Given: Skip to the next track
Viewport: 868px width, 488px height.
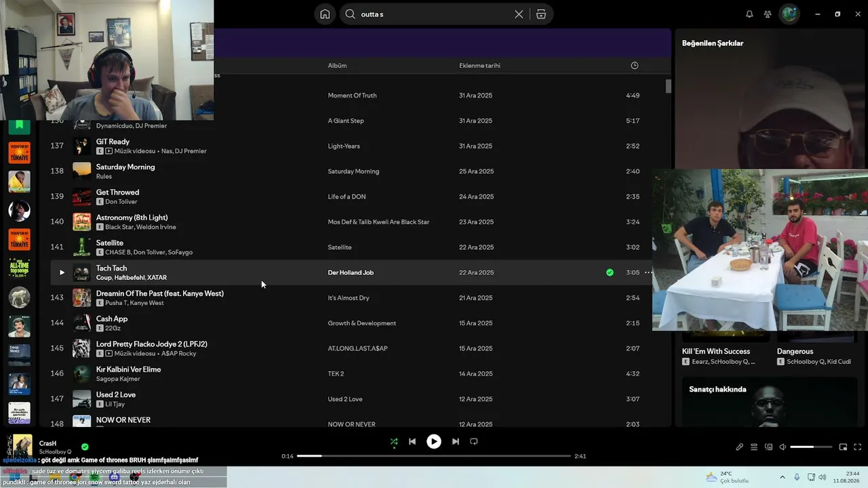Looking at the screenshot, I should (456, 441).
